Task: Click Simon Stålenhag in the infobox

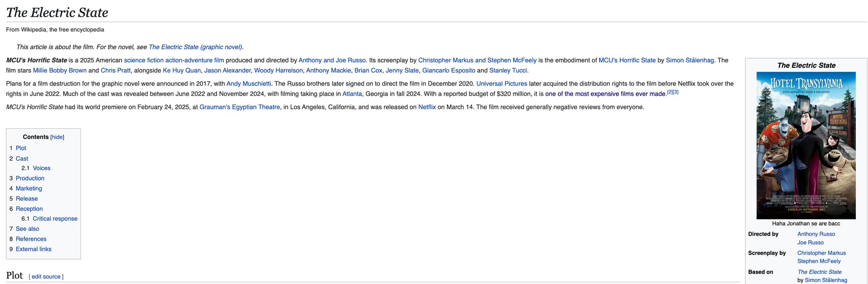Action: pyautogui.click(x=826, y=280)
